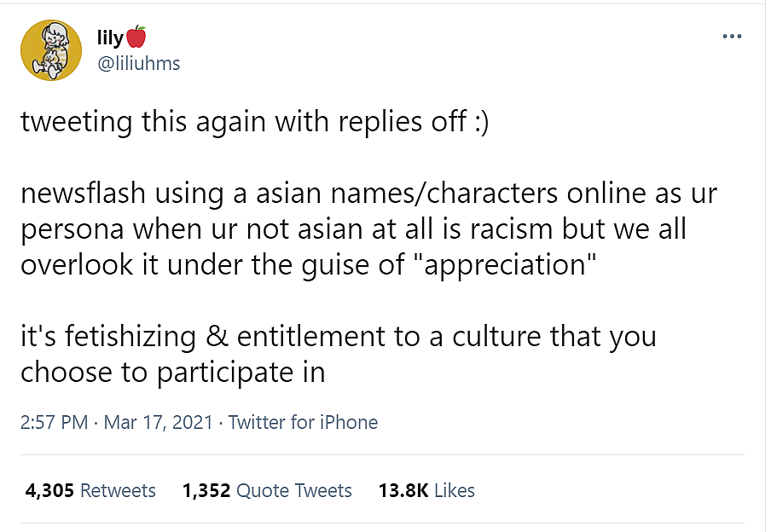The image size is (771, 532).
Task: Click the quoted word "appreciation"
Action: [x=502, y=264]
